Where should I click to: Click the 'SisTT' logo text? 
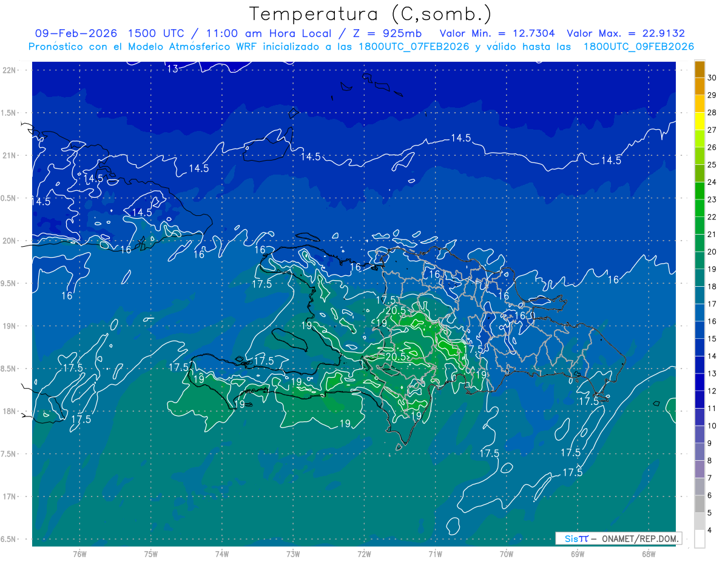click(x=576, y=539)
